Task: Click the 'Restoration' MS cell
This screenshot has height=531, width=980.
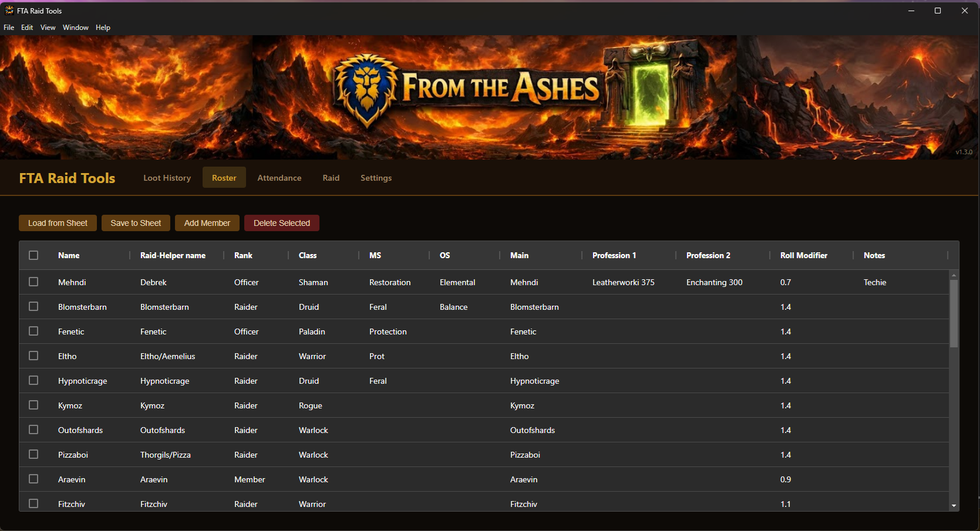Action: 390,282
